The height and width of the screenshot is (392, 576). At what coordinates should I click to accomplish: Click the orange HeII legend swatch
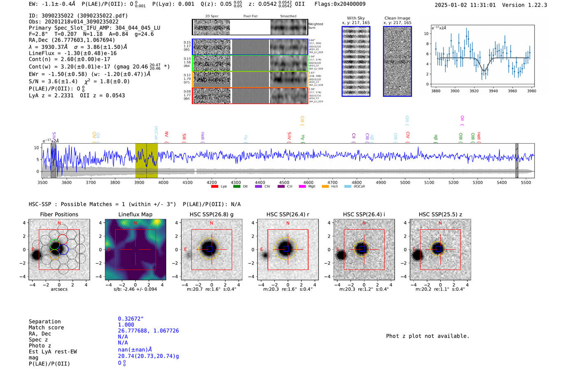pos(325,186)
